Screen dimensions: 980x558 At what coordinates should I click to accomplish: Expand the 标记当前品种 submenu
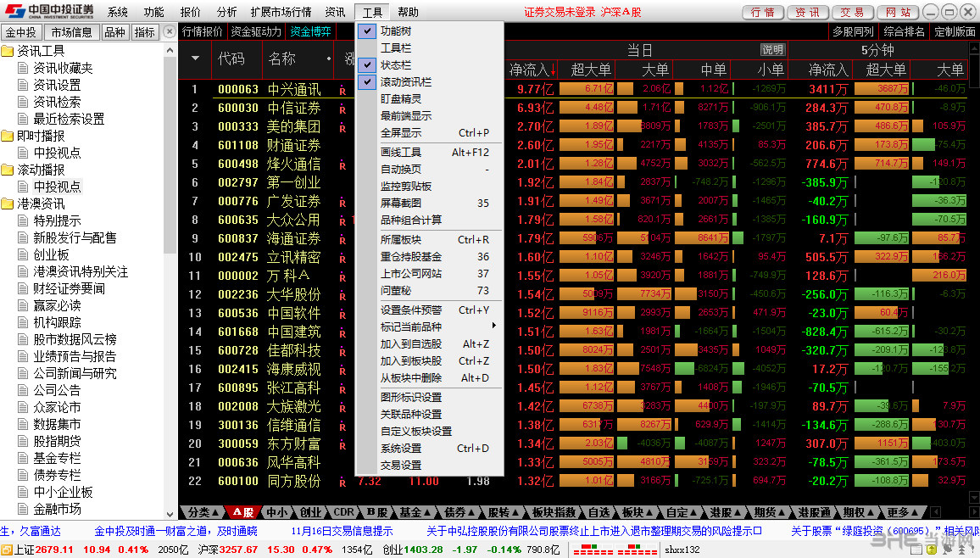tap(429, 326)
